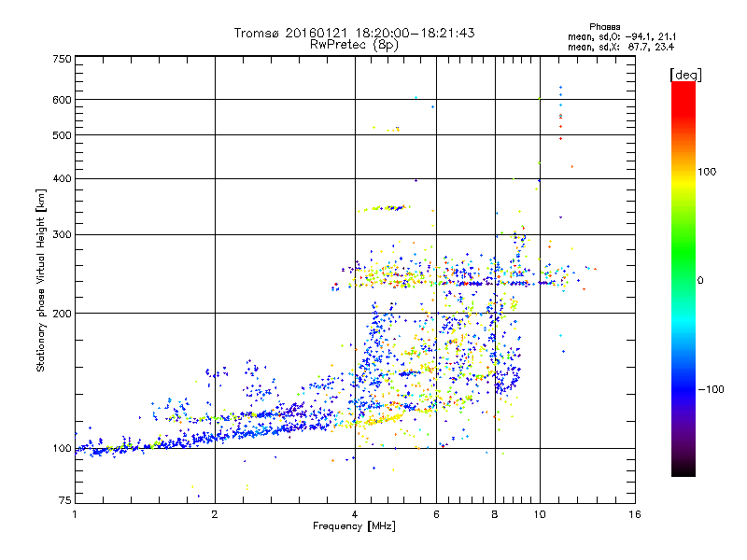Click the "500" height tick label

(62, 135)
